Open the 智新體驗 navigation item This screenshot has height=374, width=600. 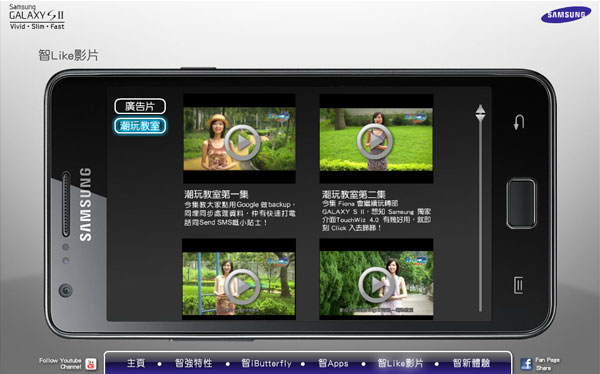471,363
